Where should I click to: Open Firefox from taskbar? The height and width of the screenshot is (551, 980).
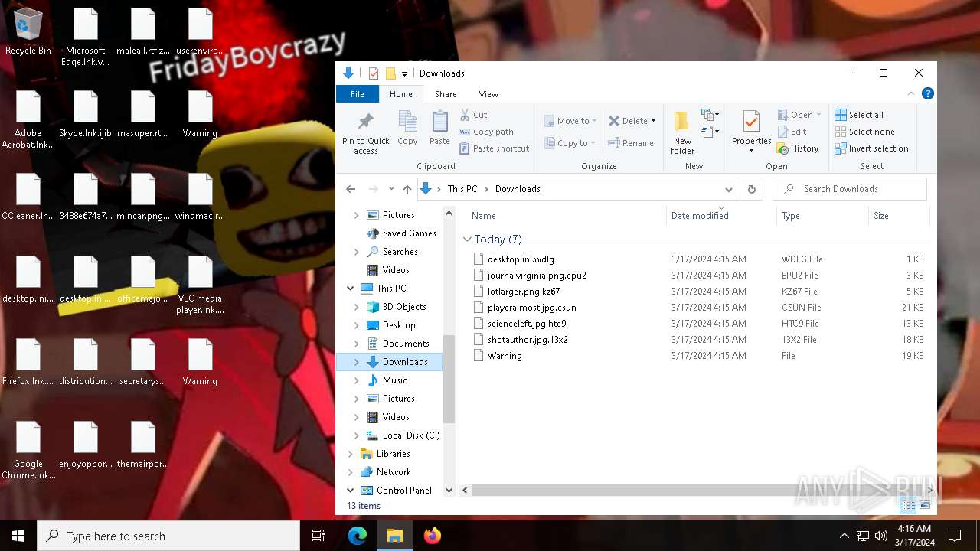pyautogui.click(x=433, y=536)
